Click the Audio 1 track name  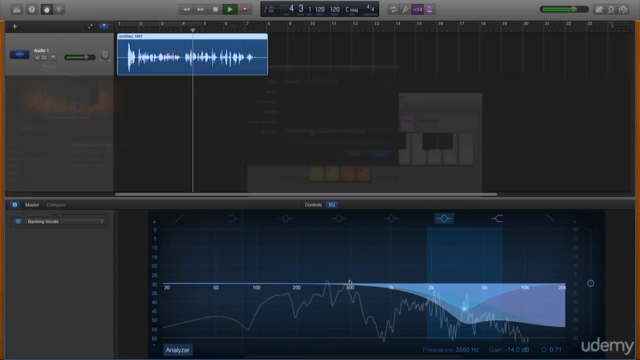pyautogui.click(x=41, y=50)
